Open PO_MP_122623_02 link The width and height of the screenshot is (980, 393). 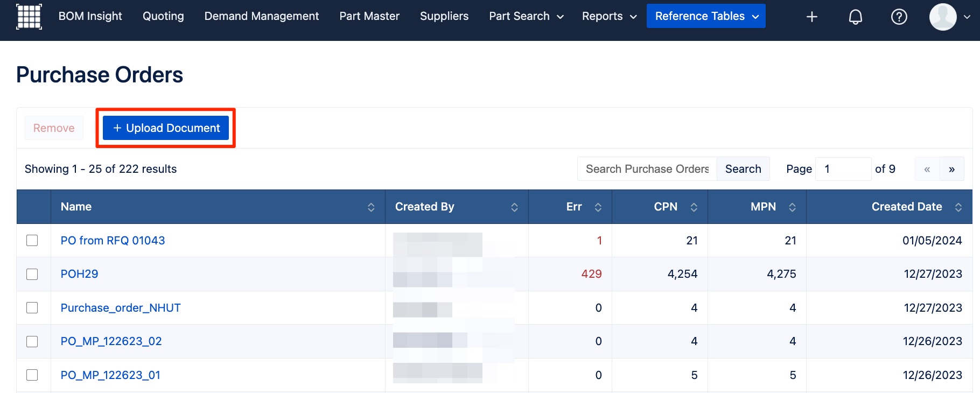pyautogui.click(x=111, y=341)
